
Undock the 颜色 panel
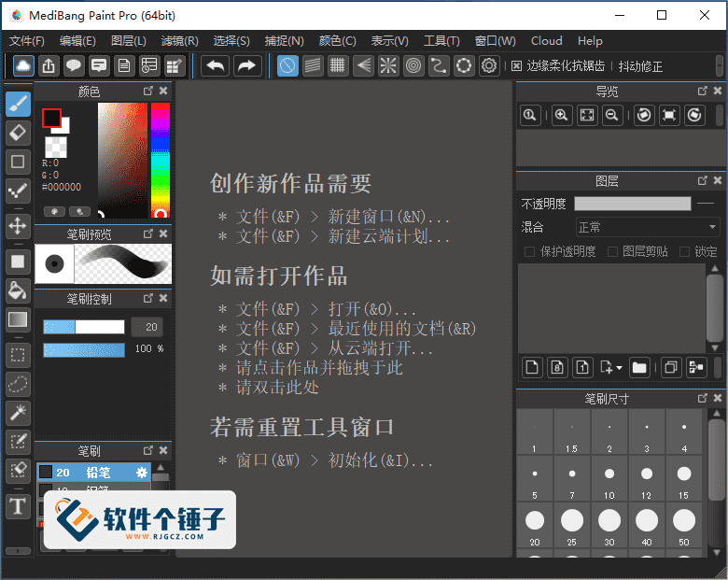(147, 92)
